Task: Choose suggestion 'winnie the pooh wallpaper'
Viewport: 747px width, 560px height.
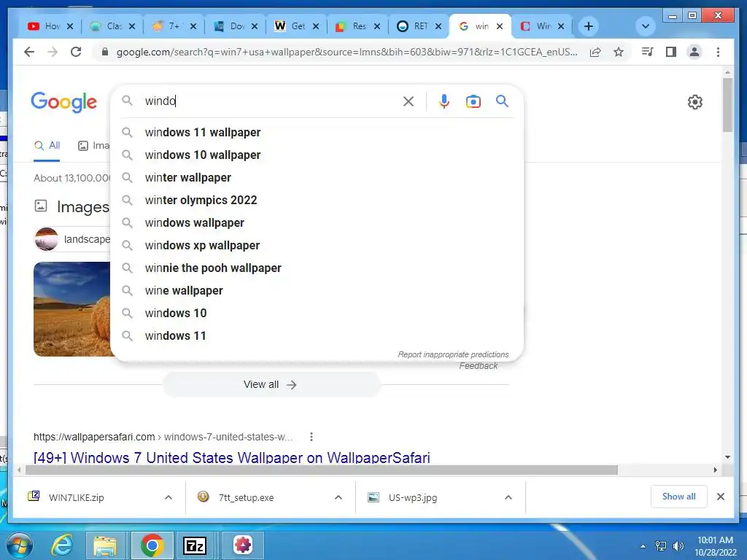Action: coord(317,268)
